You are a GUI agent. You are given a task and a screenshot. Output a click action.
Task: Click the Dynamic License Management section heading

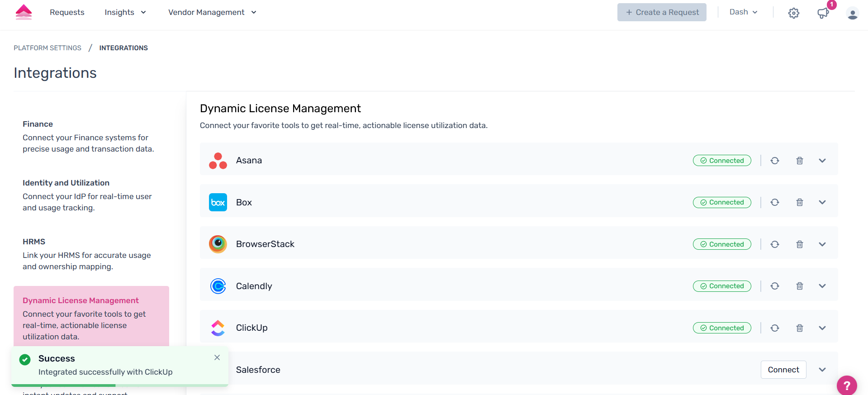click(280, 109)
